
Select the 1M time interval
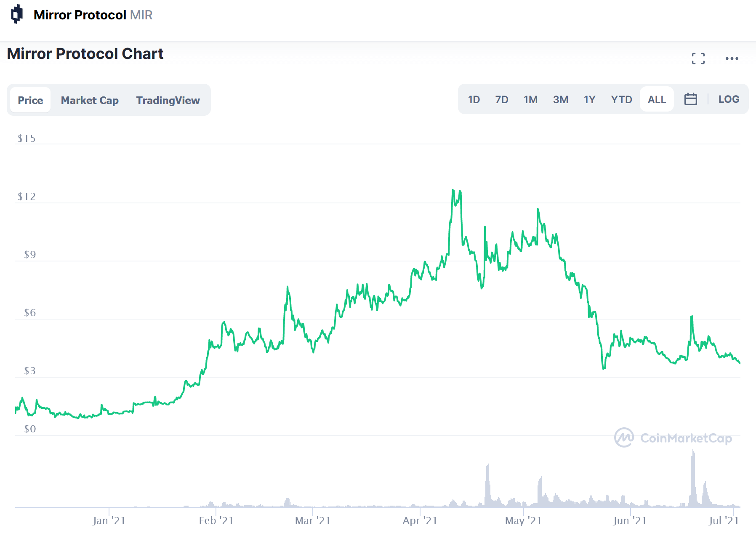coord(530,99)
